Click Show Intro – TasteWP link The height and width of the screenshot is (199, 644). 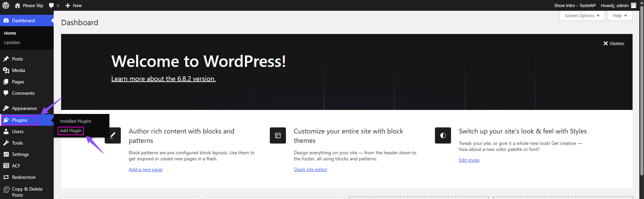click(575, 5)
